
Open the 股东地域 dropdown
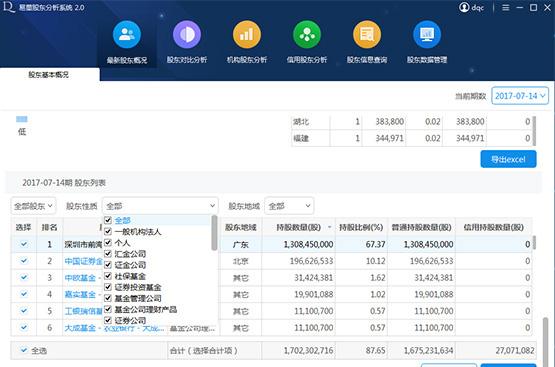(289, 206)
